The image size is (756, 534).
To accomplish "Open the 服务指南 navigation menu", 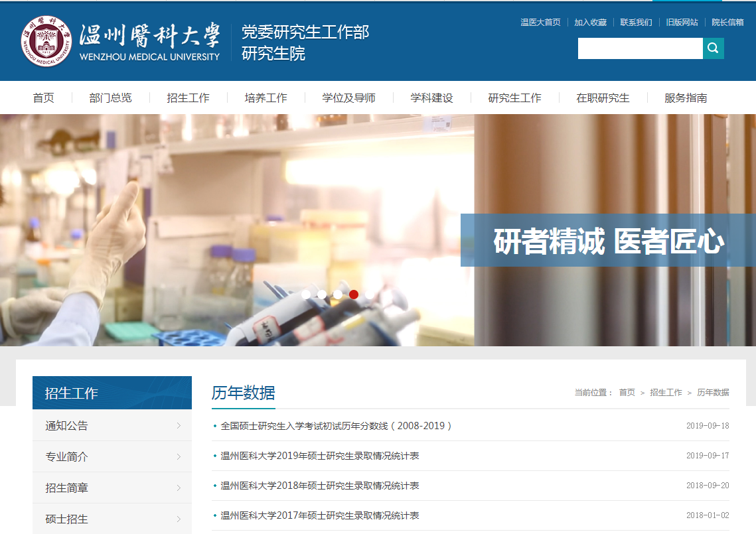I will [686, 98].
